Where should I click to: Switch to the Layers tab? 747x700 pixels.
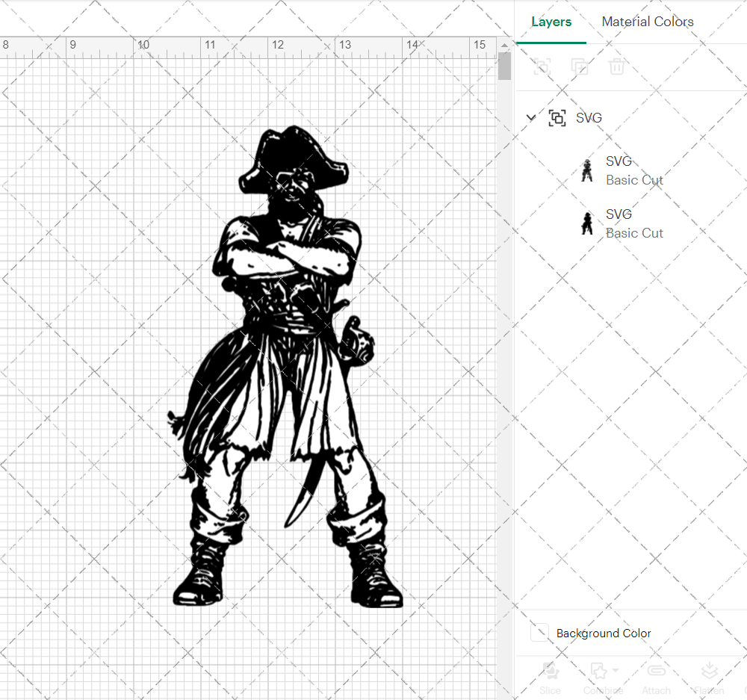pyautogui.click(x=551, y=22)
